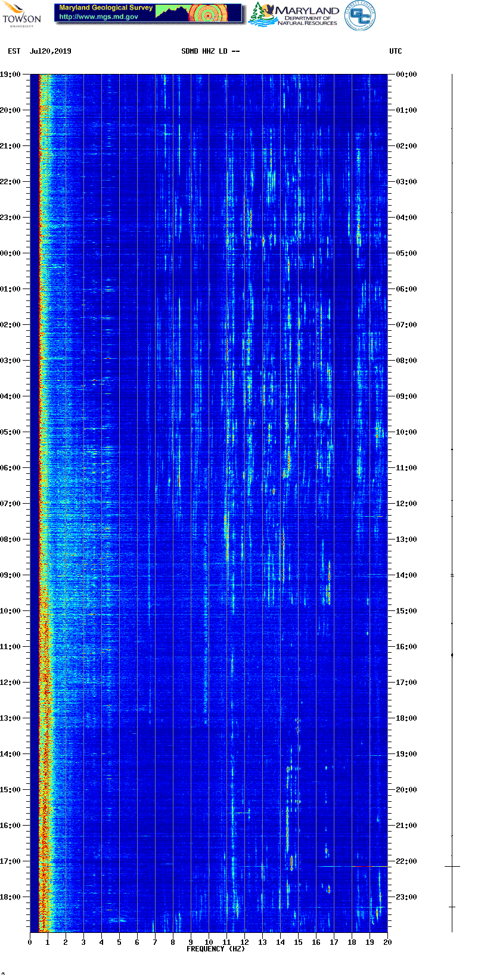The width and height of the screenshot is (478, 980).
Task: Click the 20 Hz frequency axis tick label
Action: pyautogui.click(x=387, y=942)
